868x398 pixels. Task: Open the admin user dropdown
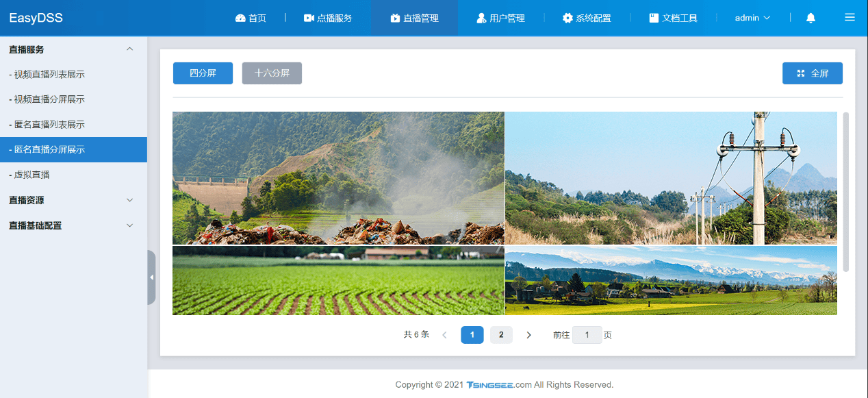tap(752, 18)
